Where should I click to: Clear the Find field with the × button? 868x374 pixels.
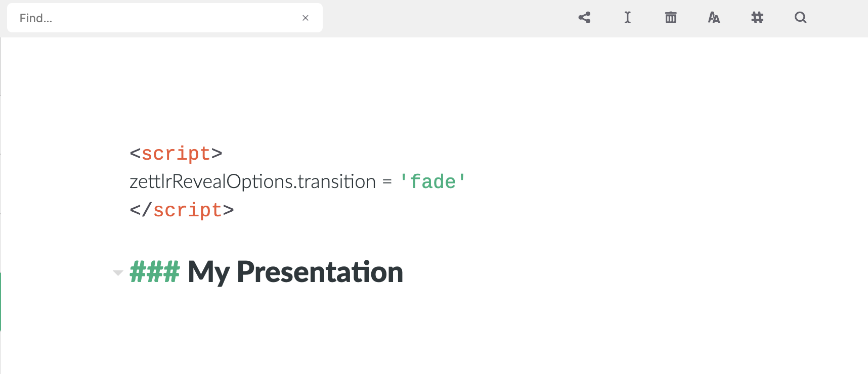306,18
